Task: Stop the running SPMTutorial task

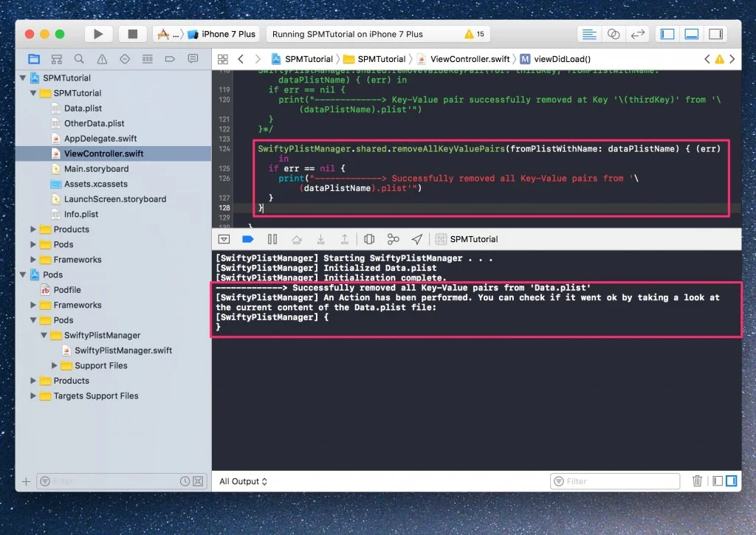Action: 132,34
